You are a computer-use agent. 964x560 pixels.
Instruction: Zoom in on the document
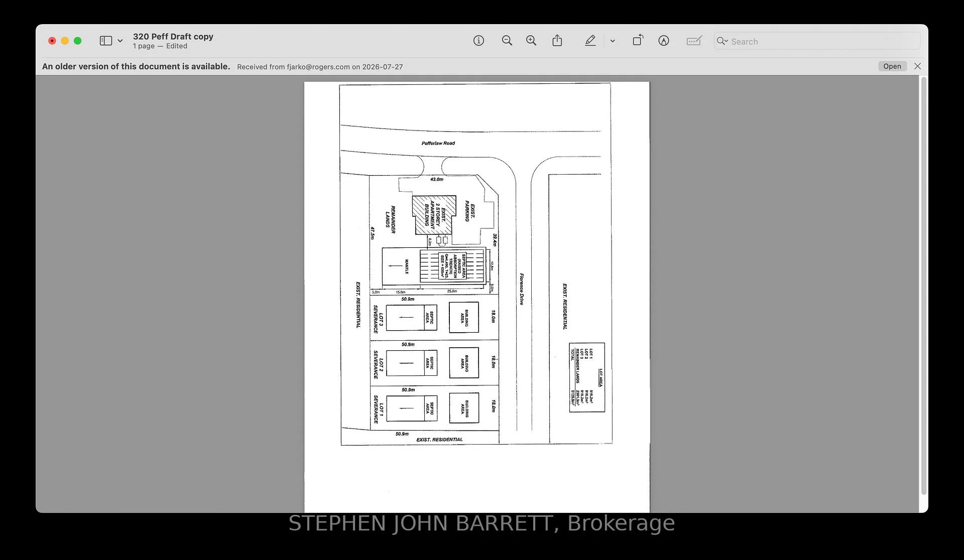531,41
